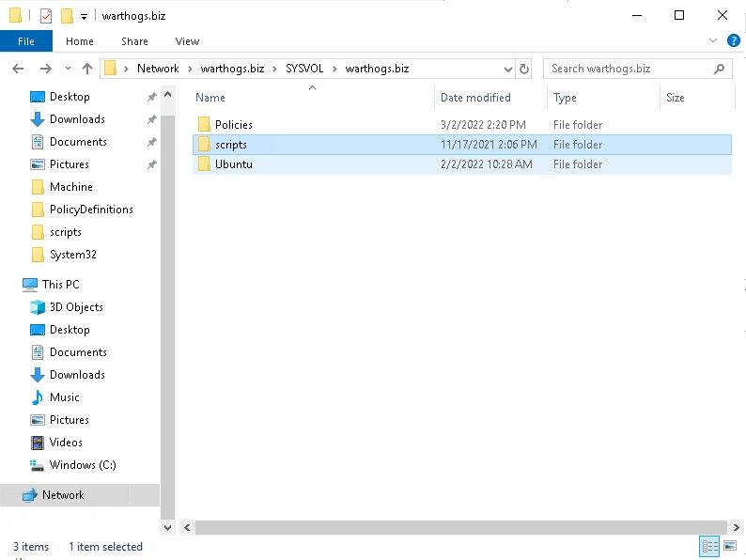Open Pictures under This PC

[x=69, y=420]
